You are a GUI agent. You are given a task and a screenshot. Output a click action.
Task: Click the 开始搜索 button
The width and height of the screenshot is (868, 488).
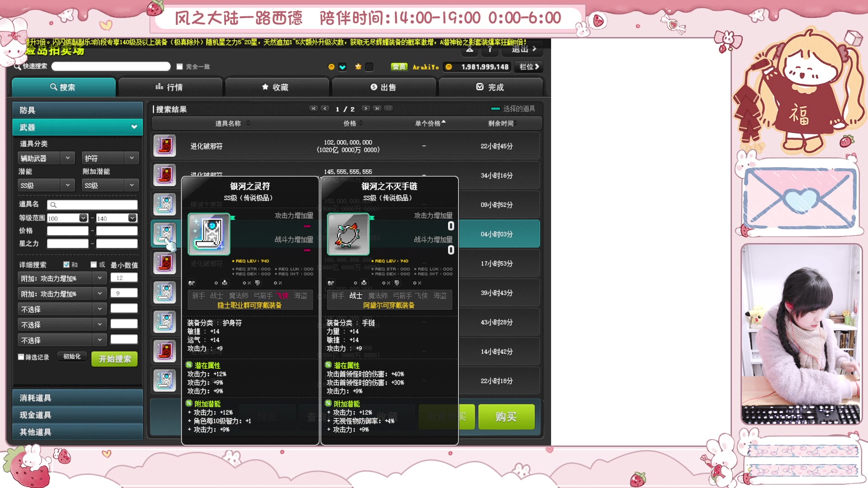click(114, 359)
